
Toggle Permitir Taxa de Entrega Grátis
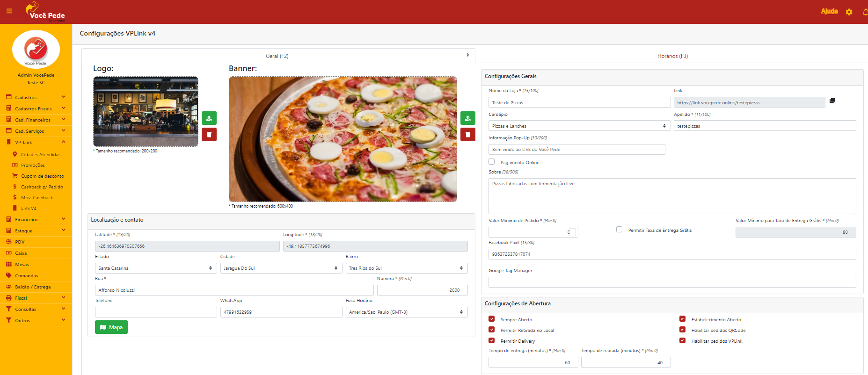pyautogui.click(x=619, y=230)
